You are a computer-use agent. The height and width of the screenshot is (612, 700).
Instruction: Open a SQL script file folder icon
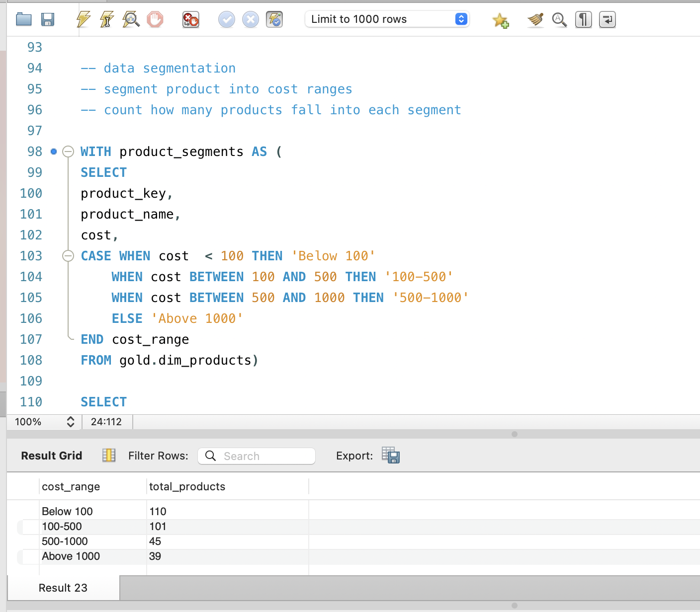click(23, 20)
